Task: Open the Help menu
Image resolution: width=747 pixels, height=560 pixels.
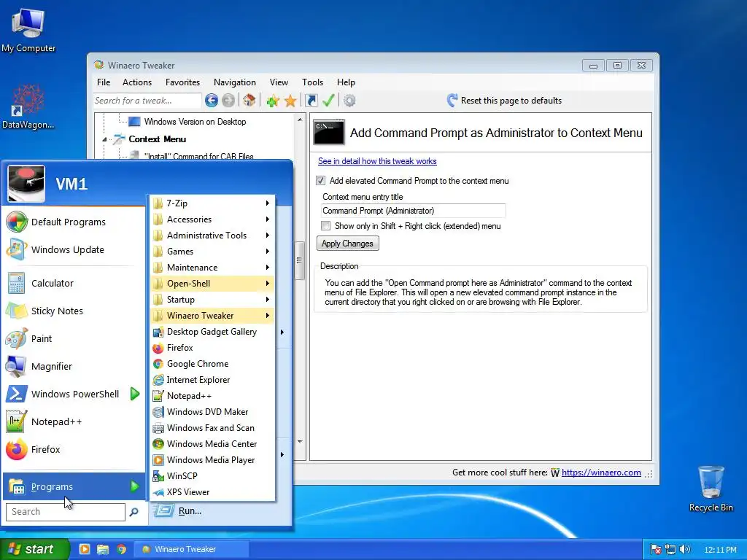Action: (x=346, y=82)
